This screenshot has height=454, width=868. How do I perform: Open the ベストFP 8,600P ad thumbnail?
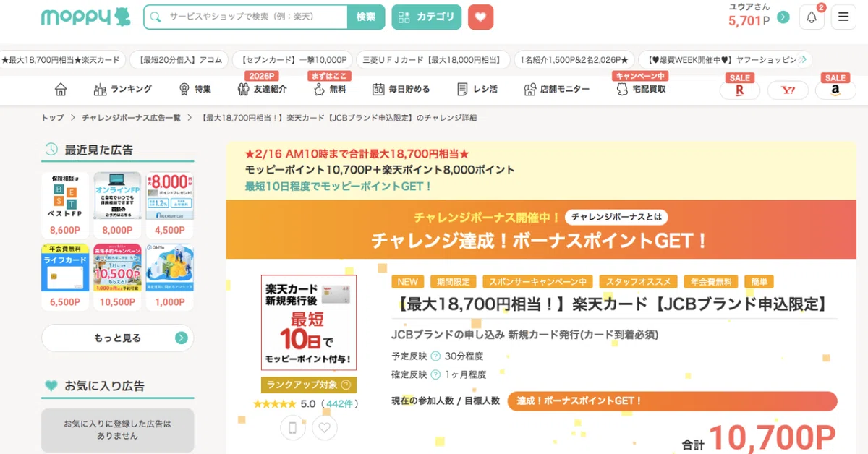tap(65, 205)
